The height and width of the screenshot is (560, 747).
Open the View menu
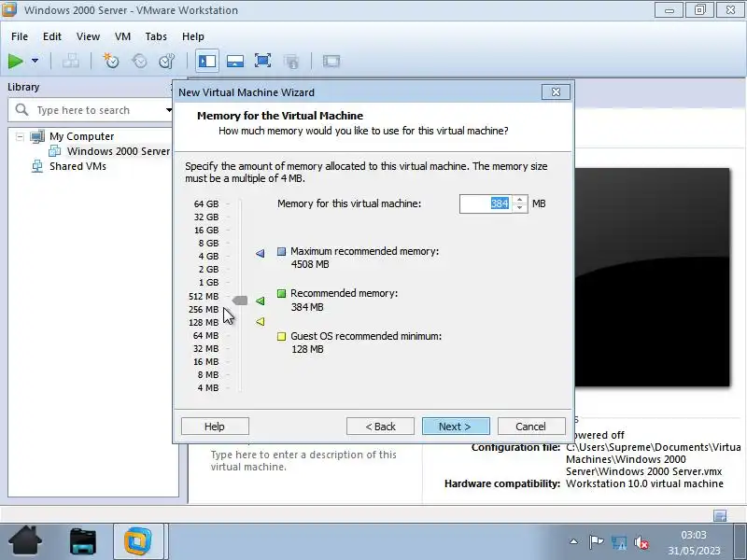click(x=88, y=36)
